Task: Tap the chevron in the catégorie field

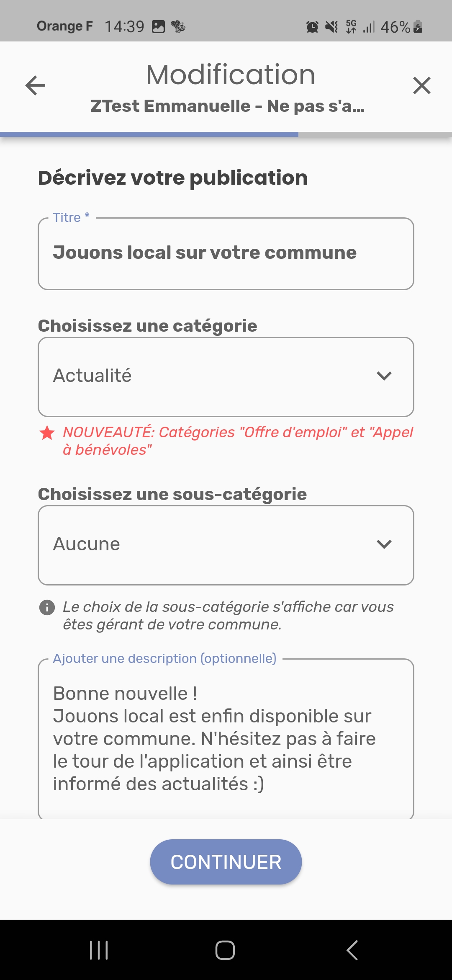Action: 384,376
